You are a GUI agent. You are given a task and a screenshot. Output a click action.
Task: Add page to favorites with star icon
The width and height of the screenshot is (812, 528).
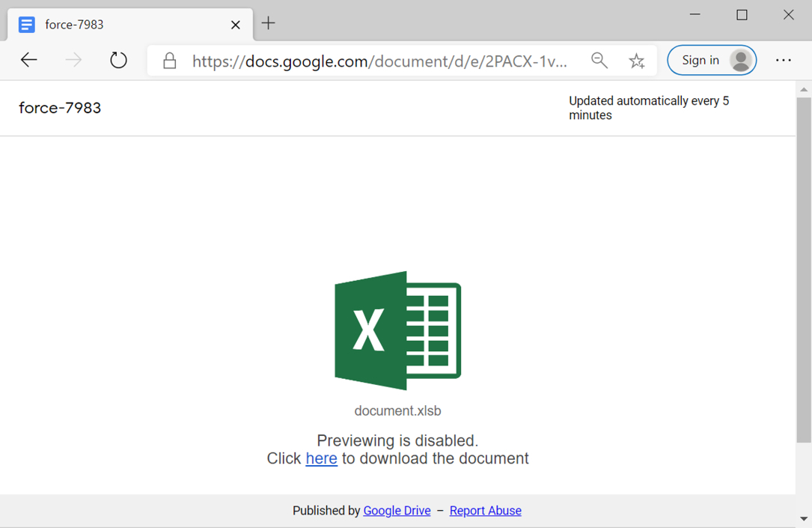636,61
